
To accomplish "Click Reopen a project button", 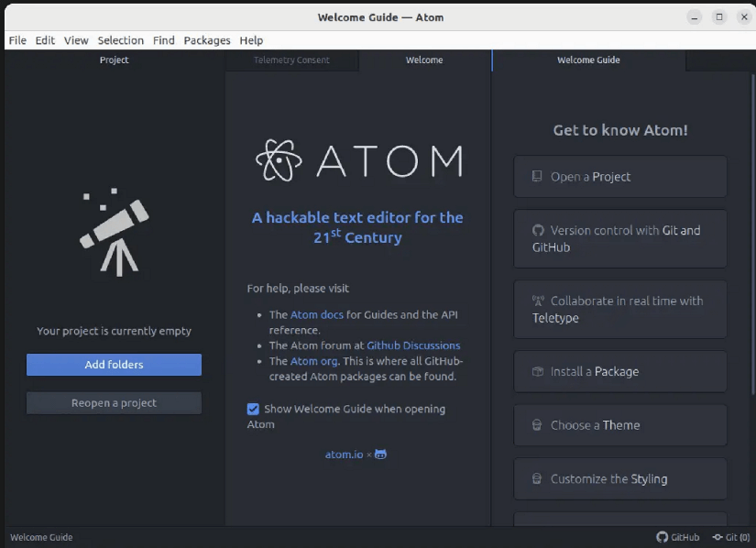I will click(x=115, y=403).
